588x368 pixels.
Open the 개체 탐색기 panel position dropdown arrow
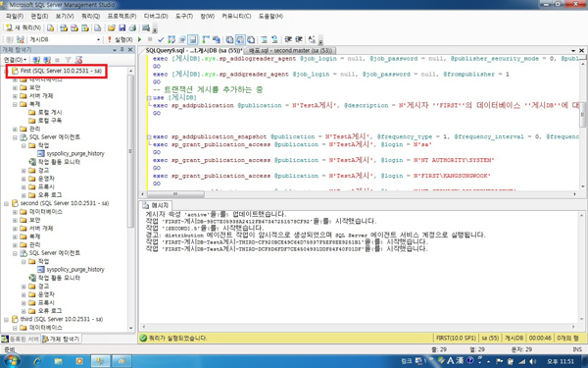115,50
